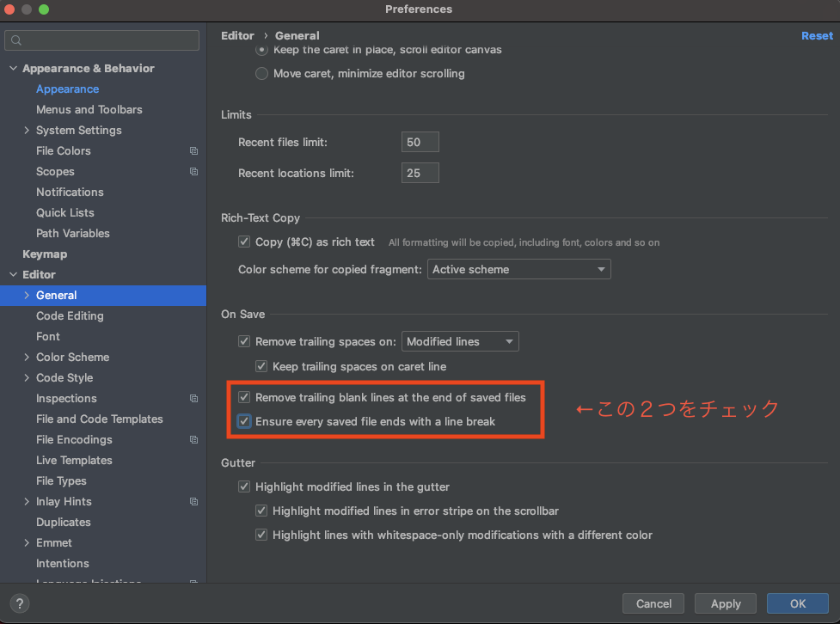Click the project-level icon beside Scopes
This screenshot has height=624, width=840.
pos(194,171)
